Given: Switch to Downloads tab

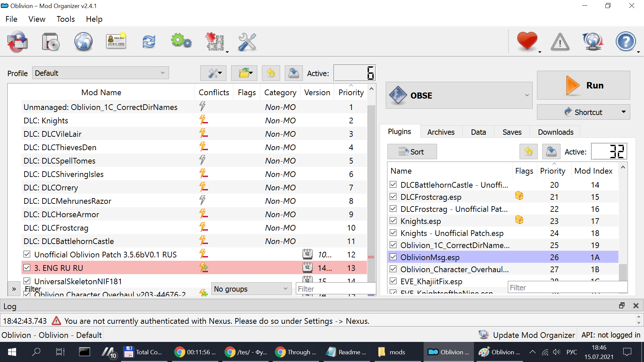Looking at the screenshot, I should click(555, 132).
